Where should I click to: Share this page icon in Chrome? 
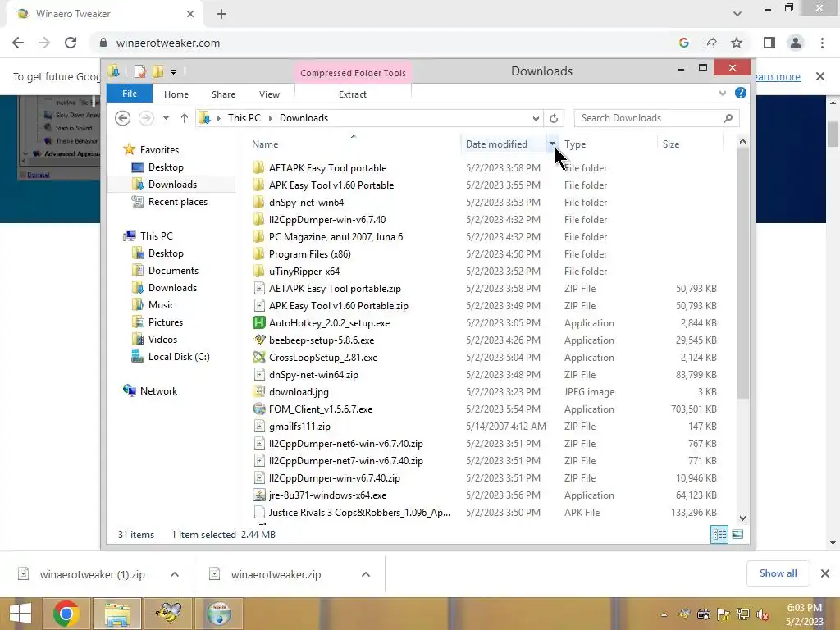(710, 43)
